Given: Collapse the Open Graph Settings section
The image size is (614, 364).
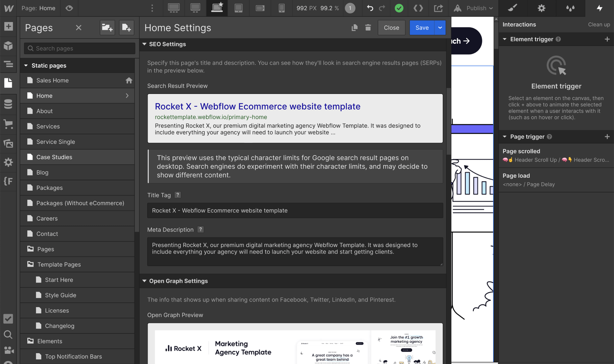Looking at the screenshot, I should [144, 281].
